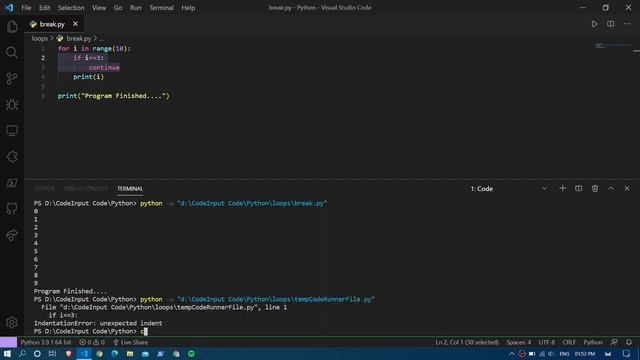Open the Explorer view in activity bar
This screenshot has width=640, height=360.
click(x=12, y=27)
